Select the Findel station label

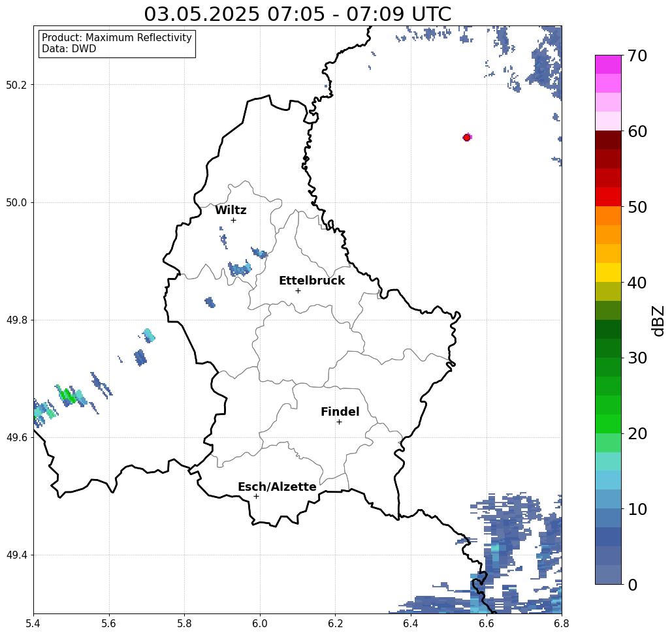tap(340, 412)
